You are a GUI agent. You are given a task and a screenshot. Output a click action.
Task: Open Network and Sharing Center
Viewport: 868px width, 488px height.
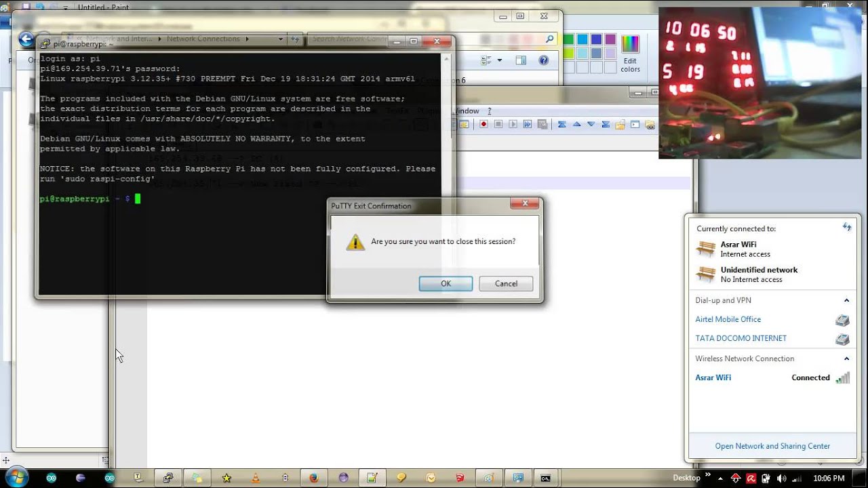point(772,446)
